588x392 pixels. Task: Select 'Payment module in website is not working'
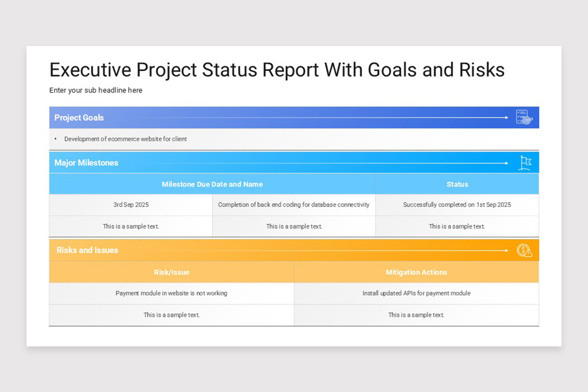(x=171, y=294)
